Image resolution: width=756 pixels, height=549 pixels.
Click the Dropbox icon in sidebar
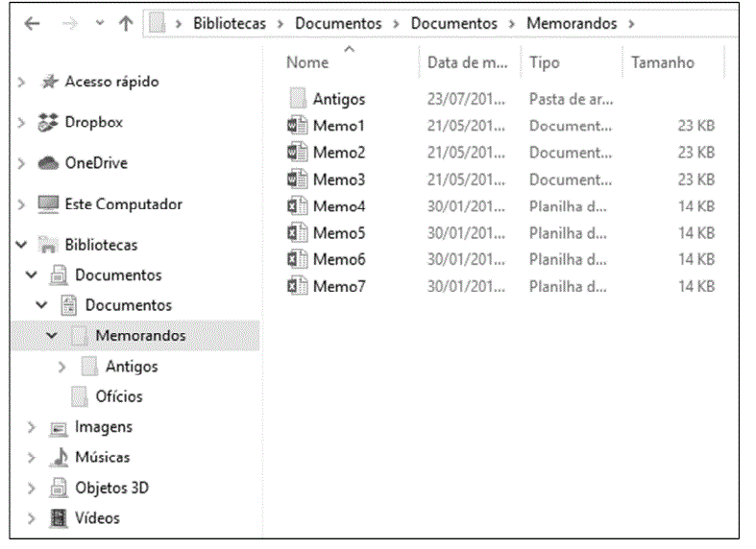pyautogui.click(x=48, y=122)
